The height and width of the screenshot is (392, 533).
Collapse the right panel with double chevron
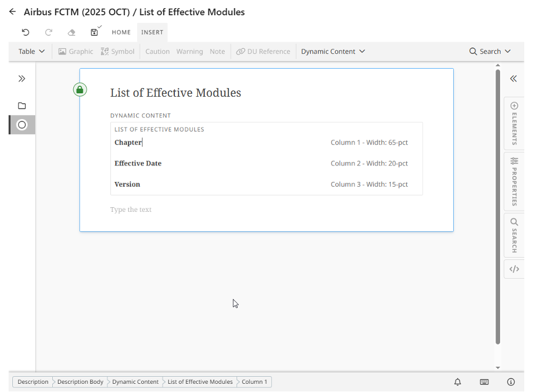pyautogui.click(x=513, y=79)
